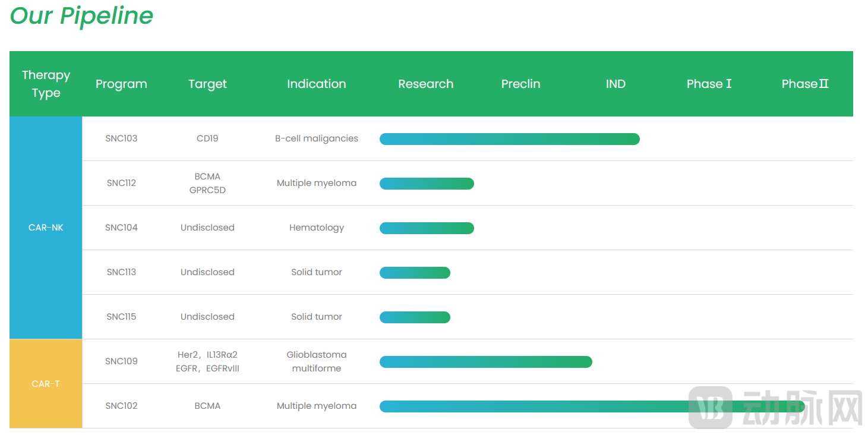This screenshot has width=868, height=435.
Task: Click the CD19 target cell
Action: click(207, 138)
